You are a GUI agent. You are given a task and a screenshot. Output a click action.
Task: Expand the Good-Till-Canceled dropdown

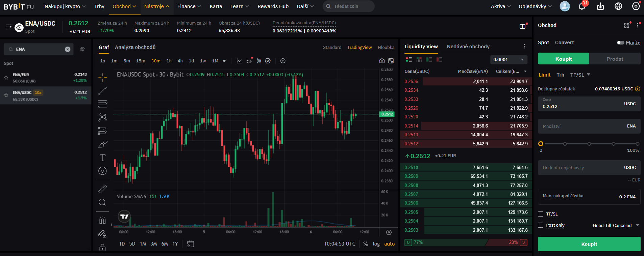[616, 225]
